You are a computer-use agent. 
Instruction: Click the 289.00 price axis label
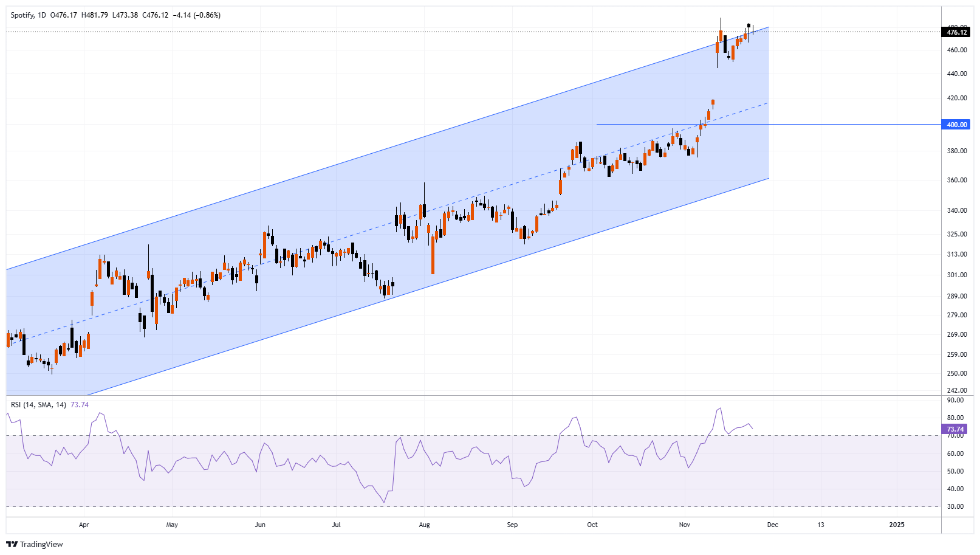click(x=957, y=296)
